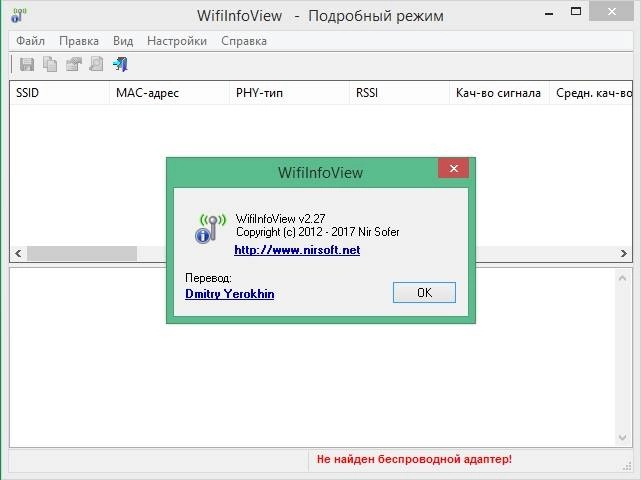The width and height of the screenshot is (641, 480).
Task: Sort by the Кач-во сигнала column header
Action: pos(499,93)
